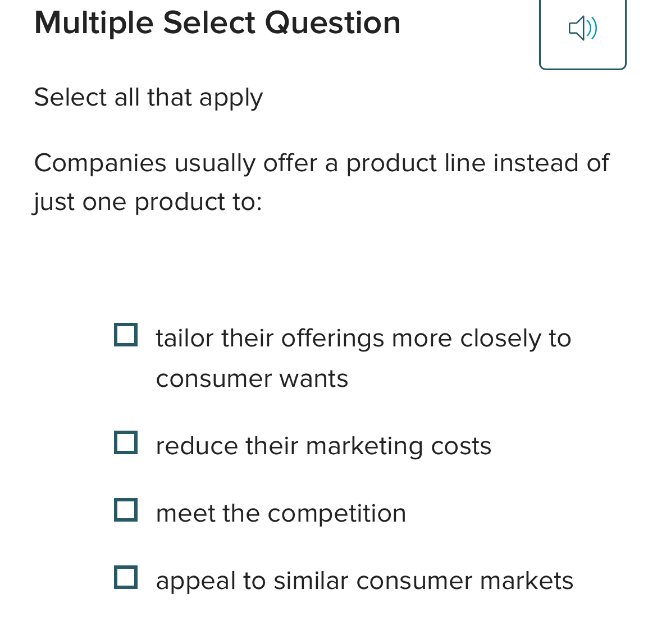Check the 'tailor their offerings' checkbox
This screenshot has height=644, width=657.
126,335
